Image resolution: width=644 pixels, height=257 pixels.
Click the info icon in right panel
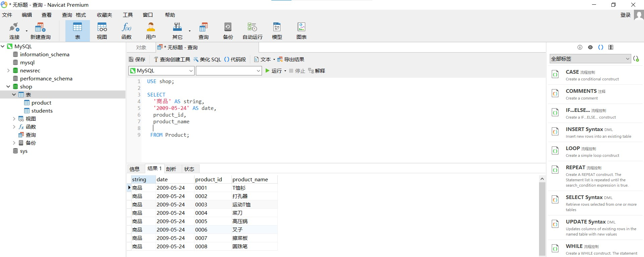coord(580,47)
